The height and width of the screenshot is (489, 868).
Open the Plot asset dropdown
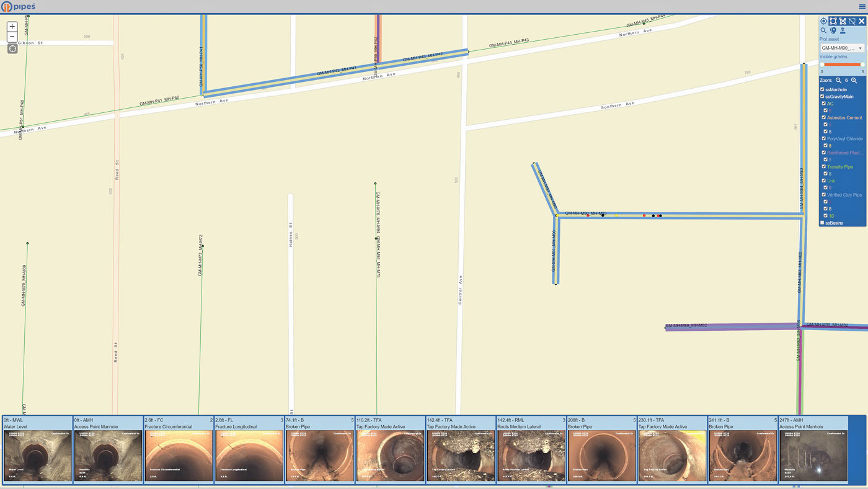click(x=842, y=48)
